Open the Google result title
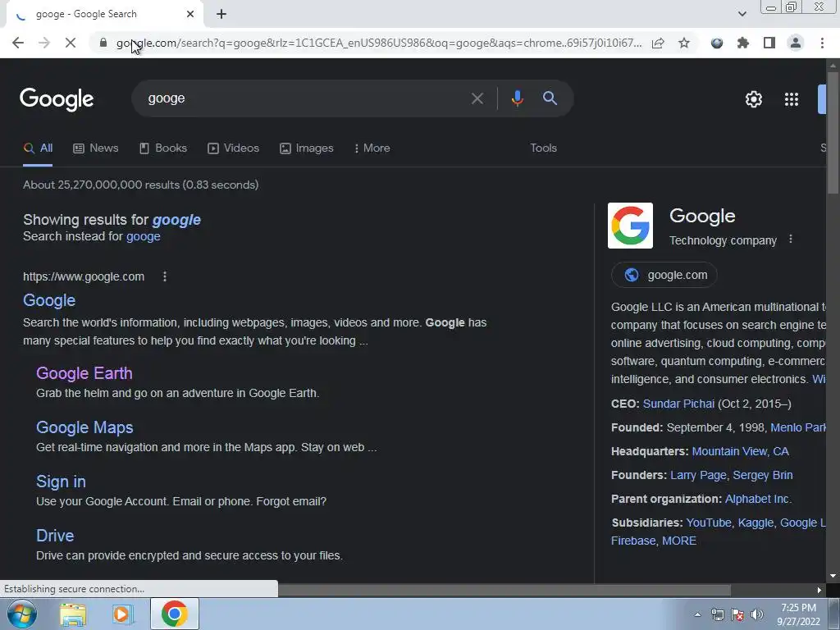The height and width of the screenshot is (630, 840). (49, 300)
